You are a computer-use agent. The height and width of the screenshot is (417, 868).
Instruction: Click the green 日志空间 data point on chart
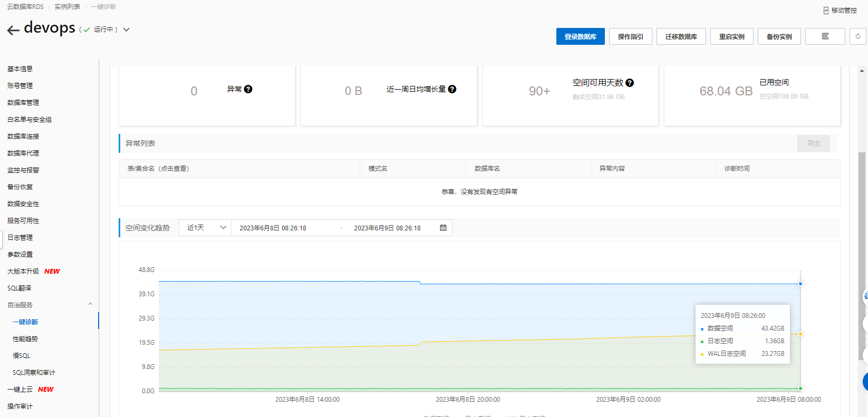[x=801, y=389]
